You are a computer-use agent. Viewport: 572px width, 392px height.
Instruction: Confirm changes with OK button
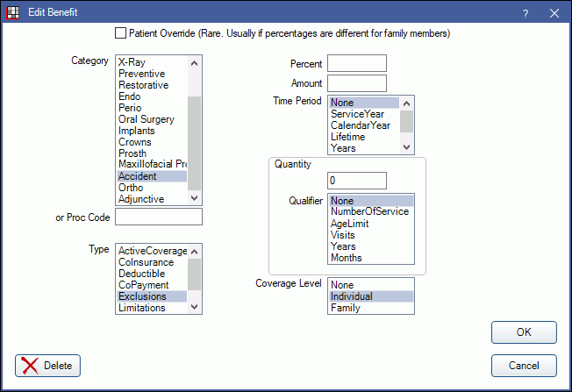[x=524, y=332]
